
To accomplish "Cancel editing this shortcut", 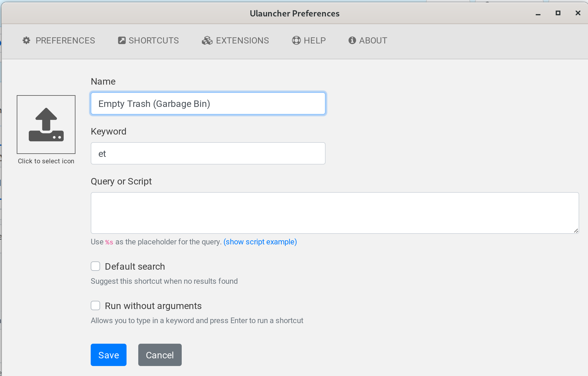I will 160,355.
